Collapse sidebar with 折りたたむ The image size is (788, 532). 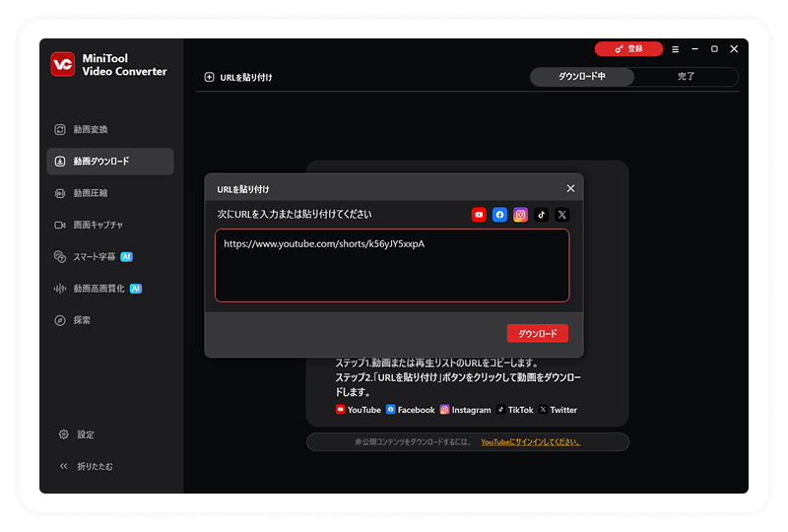[x=95, y=467]
